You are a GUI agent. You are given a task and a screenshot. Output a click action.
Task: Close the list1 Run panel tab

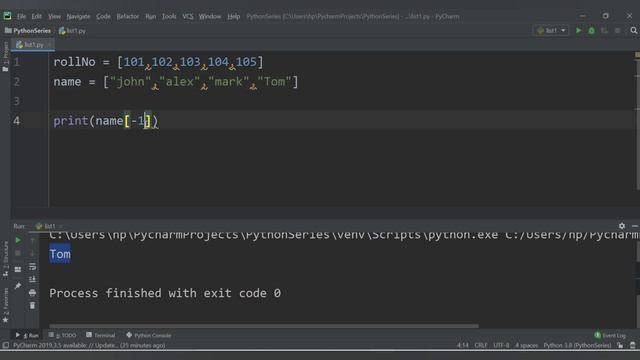[61, 226]
